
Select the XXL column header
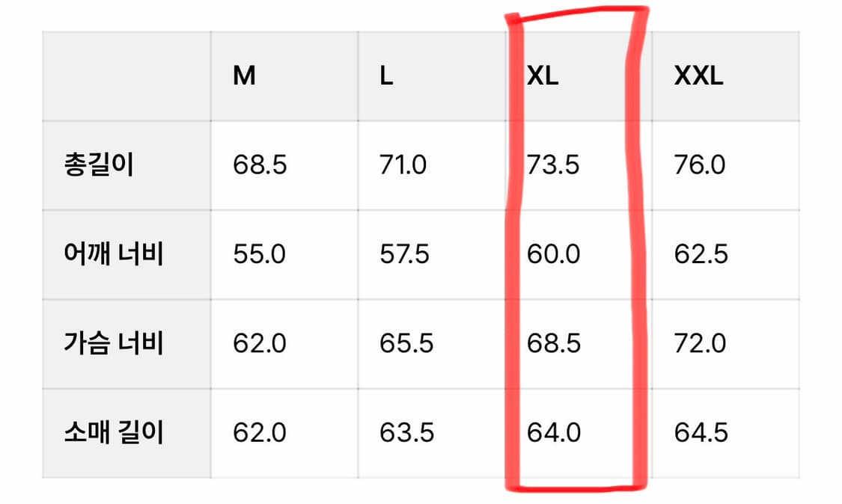tap(699, 76)
